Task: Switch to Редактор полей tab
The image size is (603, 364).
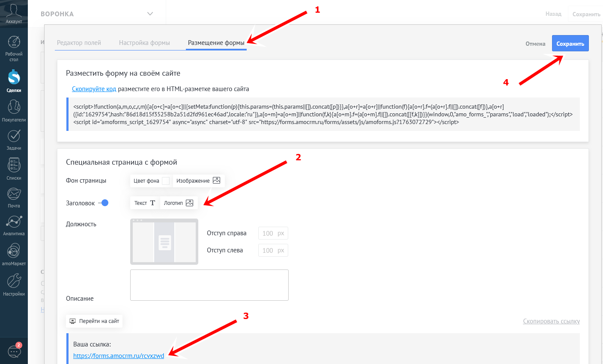Action: pyautogui.click(x=79, y=43)
